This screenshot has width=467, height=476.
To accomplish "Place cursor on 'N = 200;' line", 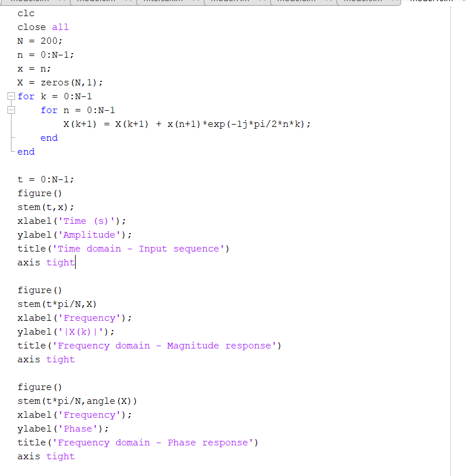I will [40, 41].
